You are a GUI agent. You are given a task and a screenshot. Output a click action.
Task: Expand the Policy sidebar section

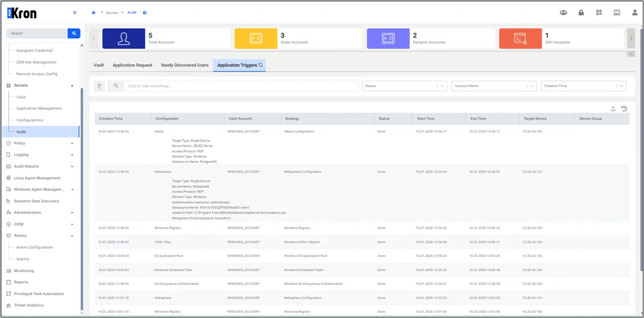72,143
